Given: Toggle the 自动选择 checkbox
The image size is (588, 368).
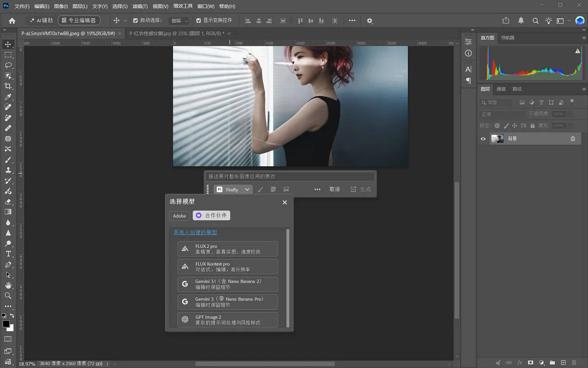Looking at the screenshot, I should (135, 20).
